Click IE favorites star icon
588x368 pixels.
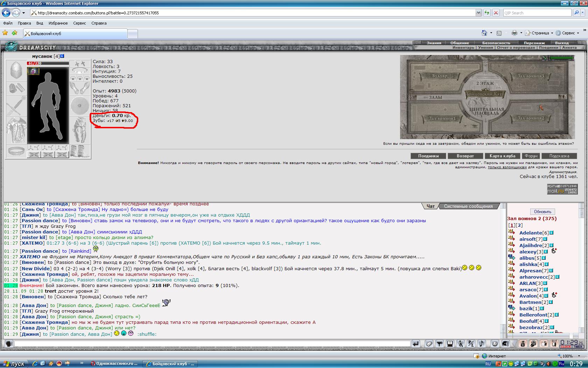pos(5,33)
